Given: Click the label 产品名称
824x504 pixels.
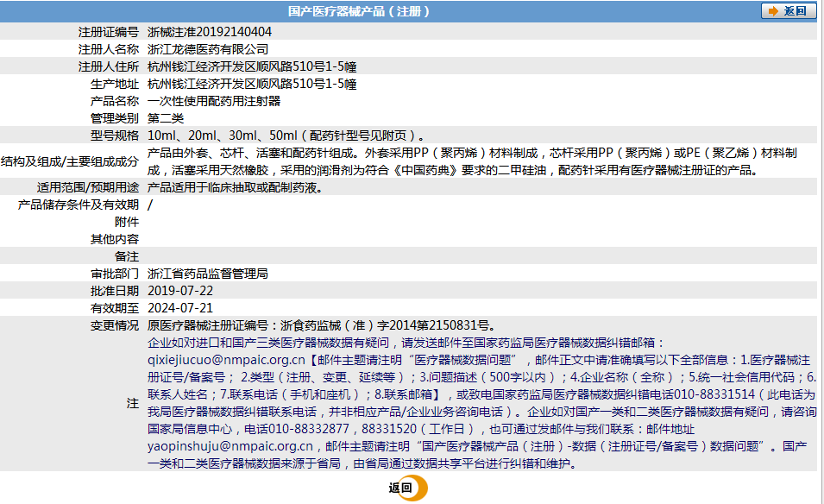Looking at the screenshot, I should 115,102.
